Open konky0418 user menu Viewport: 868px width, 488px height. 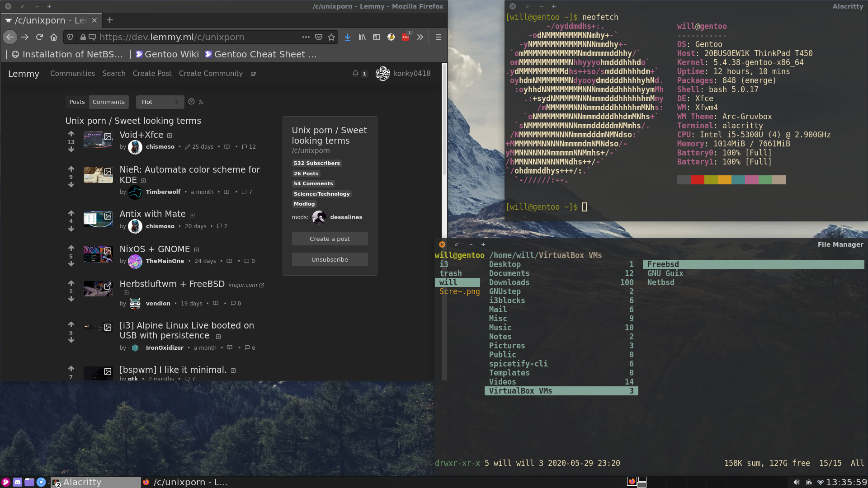(x=403, y=73)
